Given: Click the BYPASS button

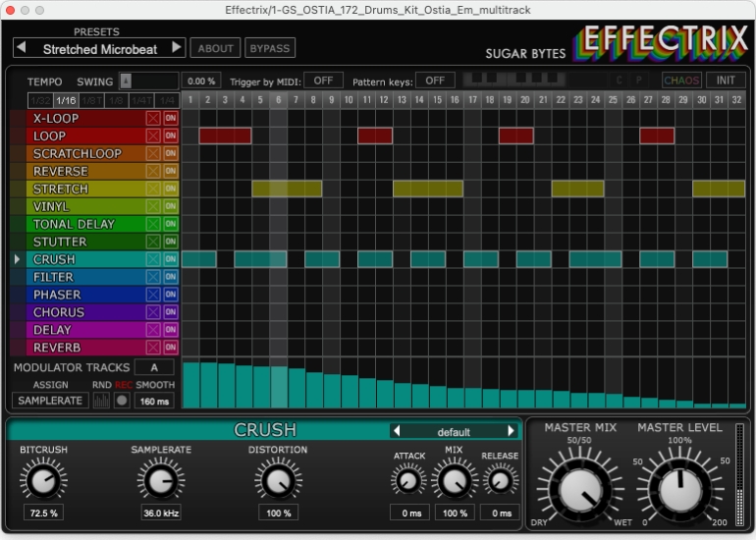Looking at the screenshot, I should [x=269, y=48].
